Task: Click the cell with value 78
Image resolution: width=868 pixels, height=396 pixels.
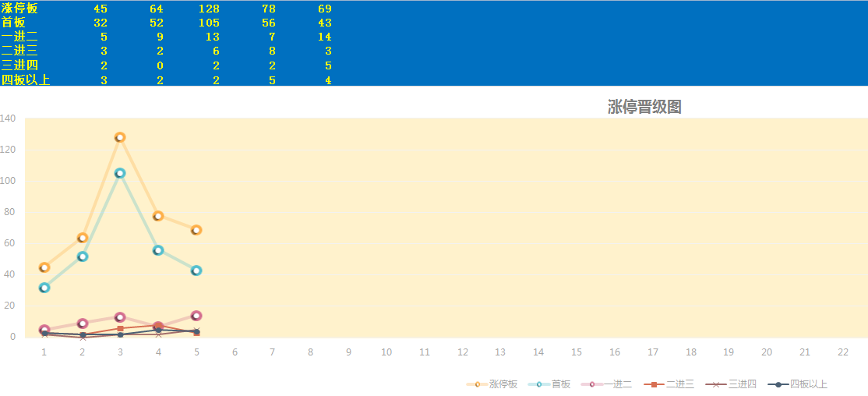Action: pyautogui.click(x=269, y=9)
